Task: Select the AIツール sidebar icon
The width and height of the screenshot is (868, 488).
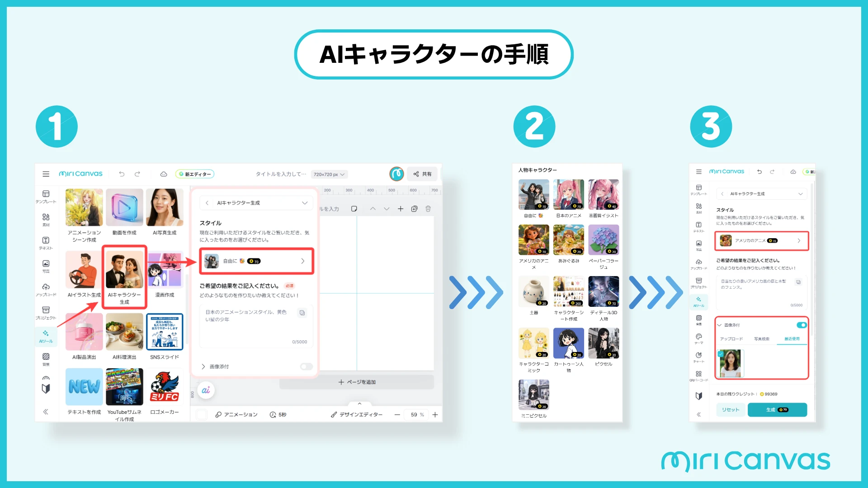Action: coord(46,336)
